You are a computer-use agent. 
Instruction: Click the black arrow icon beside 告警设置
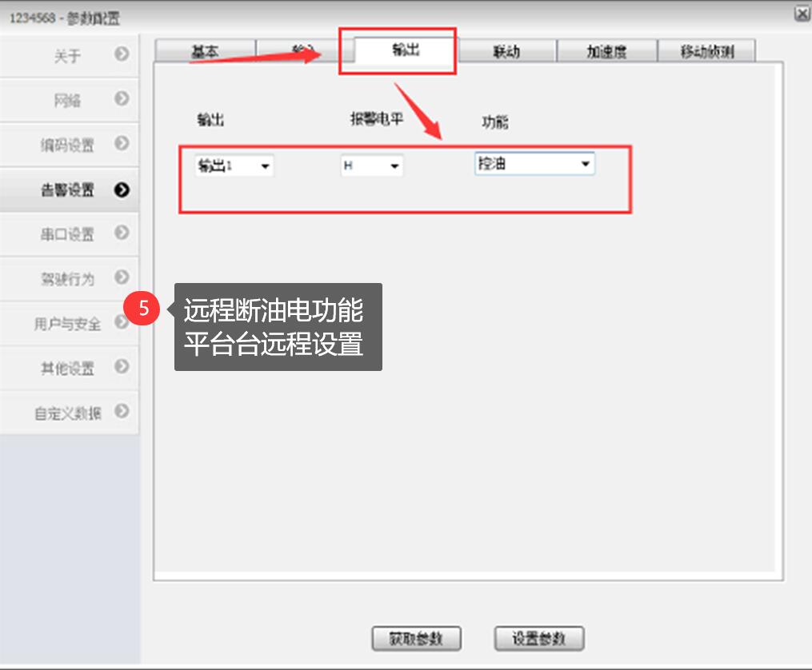(122, 189)
